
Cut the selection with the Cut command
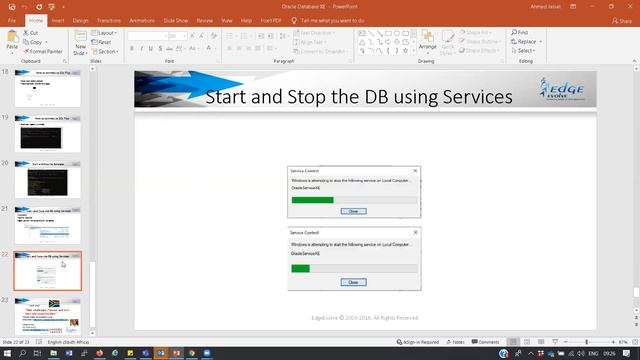[31, 33]
